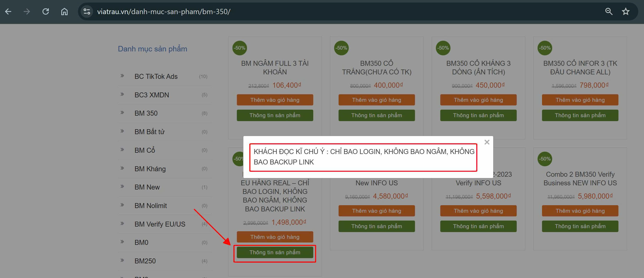Viewport: 644px width, 278px height.
Task: Open BM 350 category in sidebar
Action: click(x=146, y=113)
